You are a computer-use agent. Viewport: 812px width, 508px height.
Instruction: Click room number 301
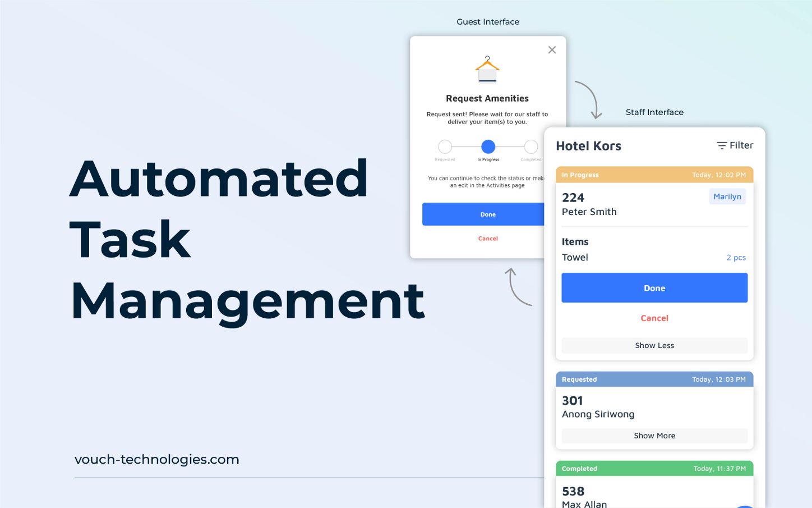point(573,401)
